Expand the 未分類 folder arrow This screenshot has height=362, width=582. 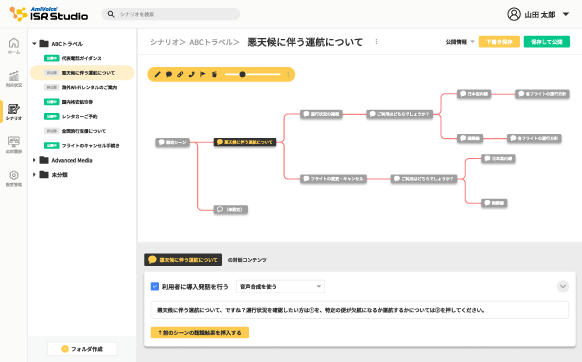coord(34,175)
